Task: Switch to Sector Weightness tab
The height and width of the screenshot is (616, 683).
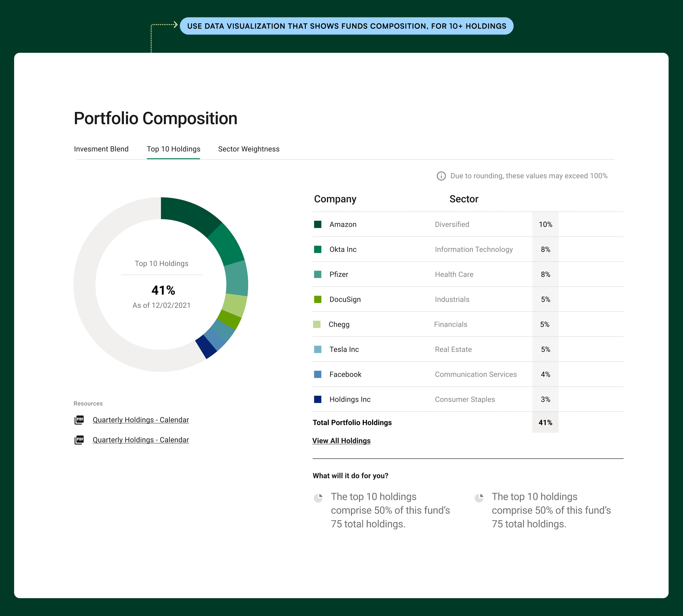Action: pos(249,149)
